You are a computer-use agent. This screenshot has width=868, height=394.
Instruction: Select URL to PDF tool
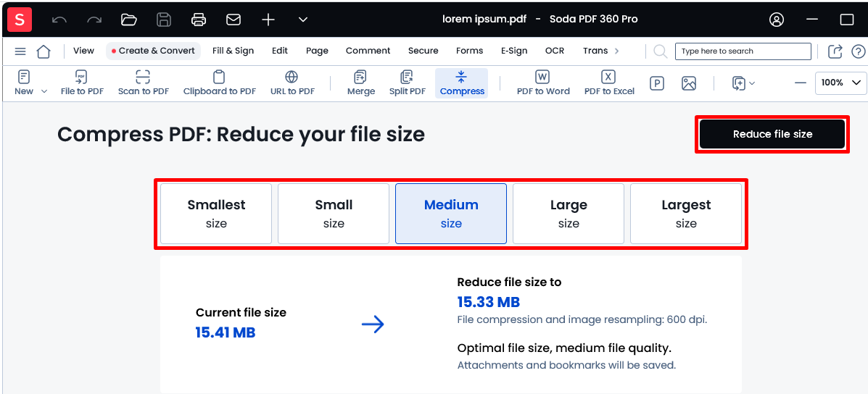pos(292,83)
